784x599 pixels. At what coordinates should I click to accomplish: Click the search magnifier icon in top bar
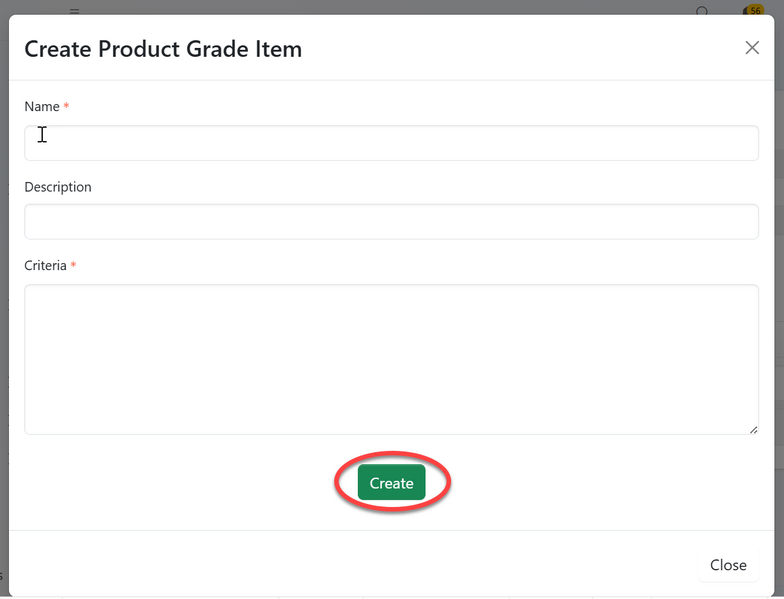point(702,11)
